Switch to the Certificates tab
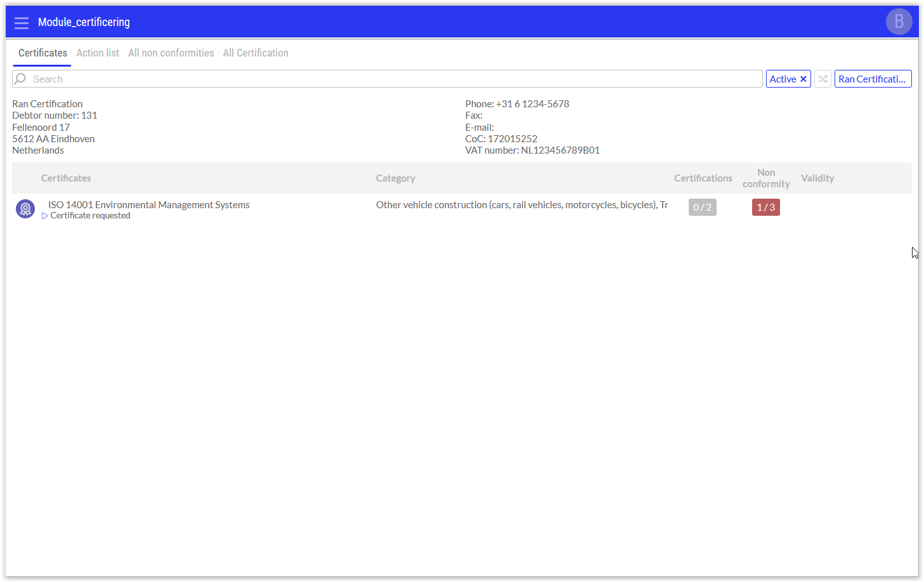Viewport: 924px width, 582px height. click(x=42, y=53)
